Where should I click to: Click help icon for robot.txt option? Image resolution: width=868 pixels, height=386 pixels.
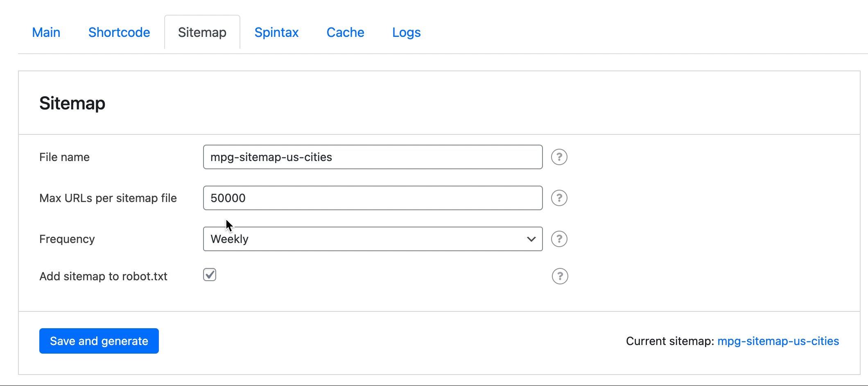click(x=560, y=276)
